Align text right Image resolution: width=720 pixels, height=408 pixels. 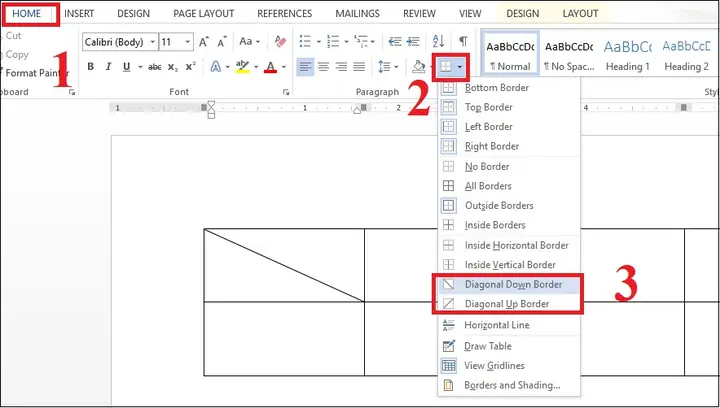(341, 67)
